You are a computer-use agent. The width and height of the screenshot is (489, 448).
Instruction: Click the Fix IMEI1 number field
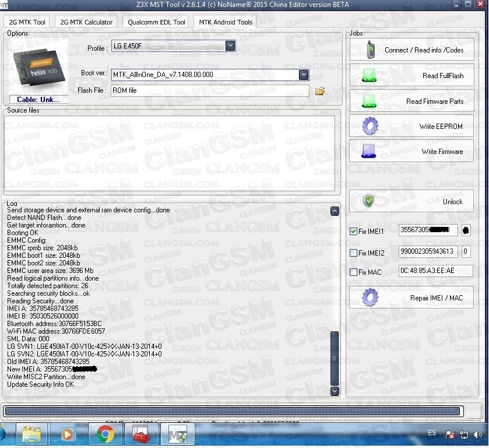coord(428,230)
